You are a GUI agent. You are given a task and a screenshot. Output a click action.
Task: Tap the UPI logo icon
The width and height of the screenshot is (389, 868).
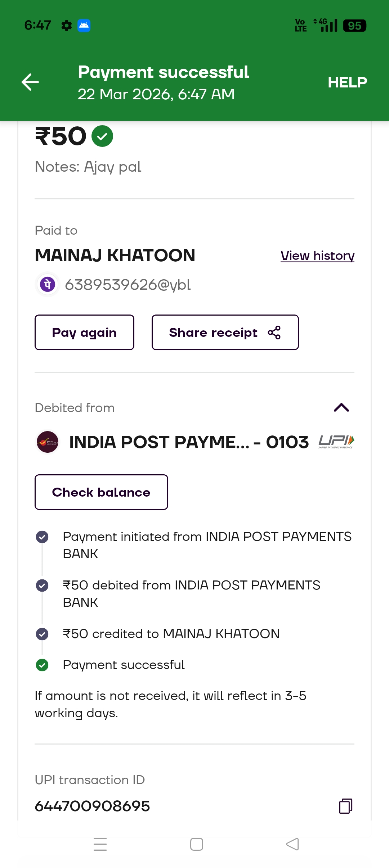pos(336,442)
